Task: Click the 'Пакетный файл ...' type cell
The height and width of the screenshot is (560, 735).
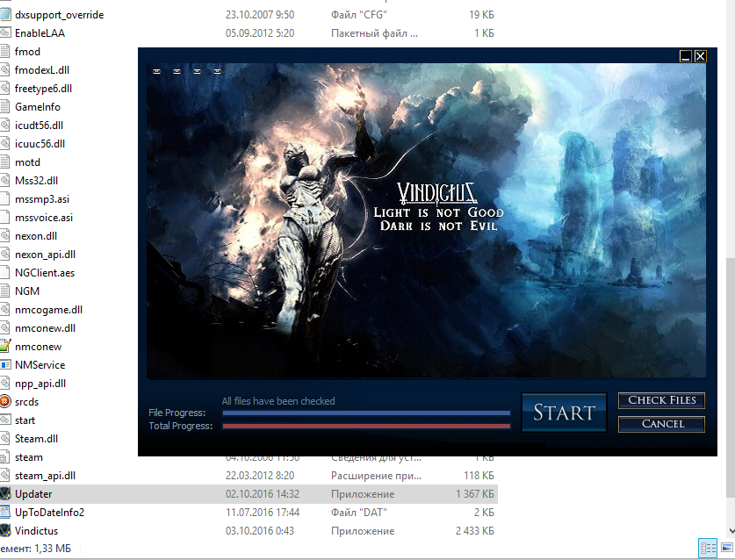Action: coord(374,32)
